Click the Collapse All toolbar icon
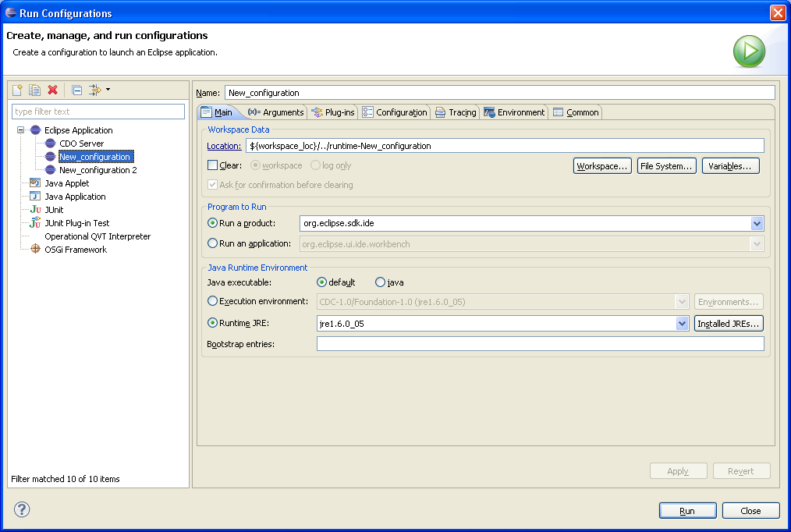The image size is (791, 532). tap(76, 90)
